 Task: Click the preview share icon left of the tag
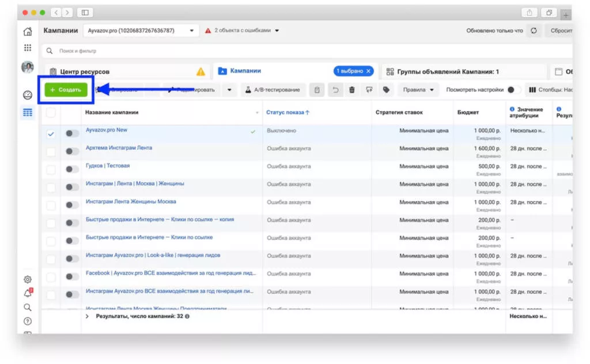(369, 90)
